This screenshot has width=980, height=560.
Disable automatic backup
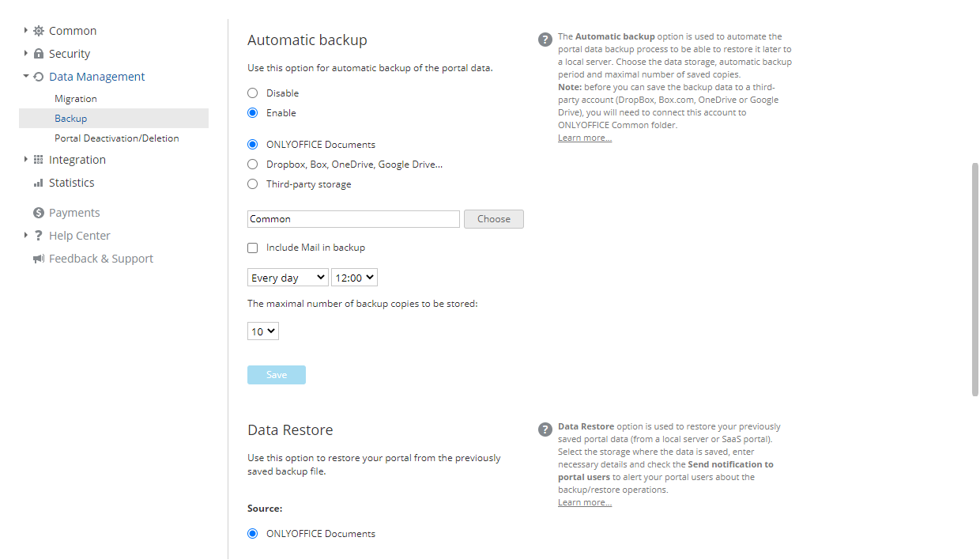[x=252, y=93]
